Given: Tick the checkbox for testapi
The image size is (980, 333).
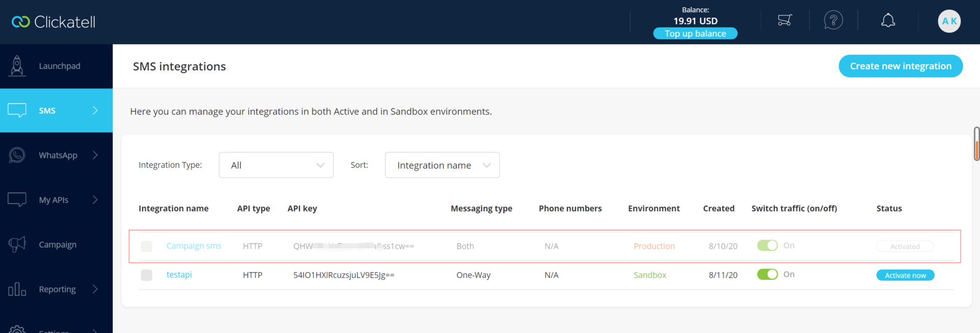Looking at the screenshot, I should point(146,275).
